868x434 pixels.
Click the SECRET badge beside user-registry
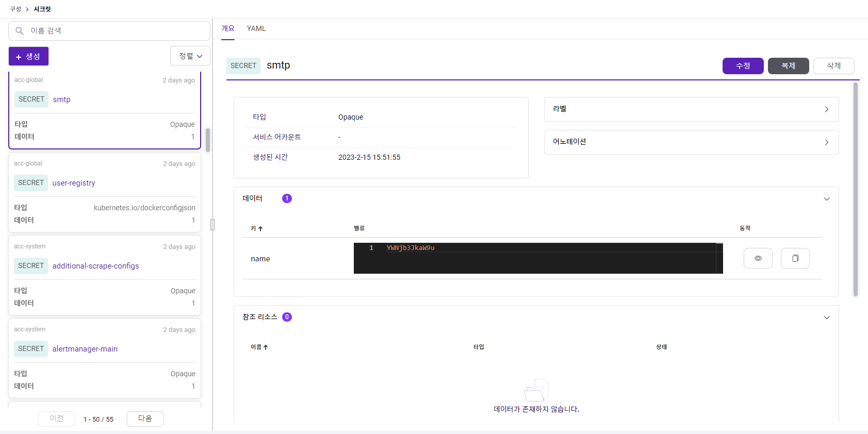[x=31, y=183]
